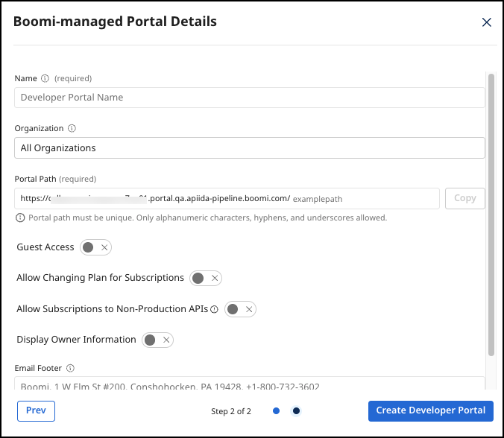Click the Email Footer text field
Viewport: 504px width, 438px height.
(250, 384)
